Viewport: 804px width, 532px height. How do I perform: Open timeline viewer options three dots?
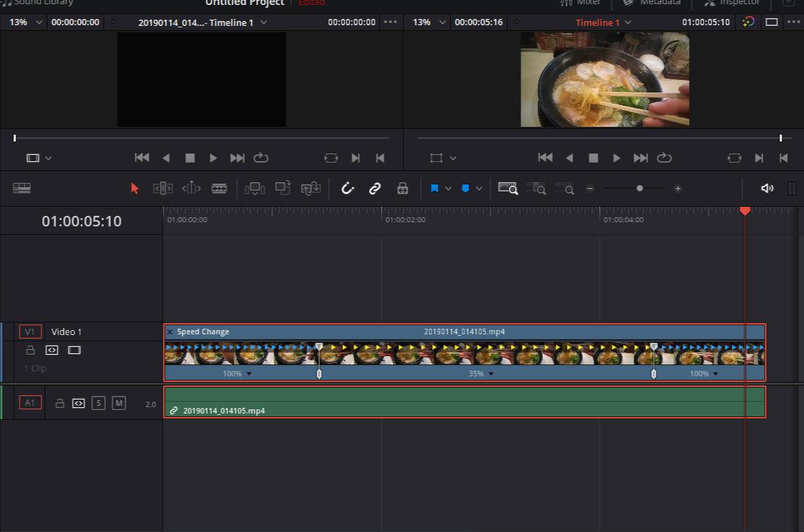tap(793, 22)
